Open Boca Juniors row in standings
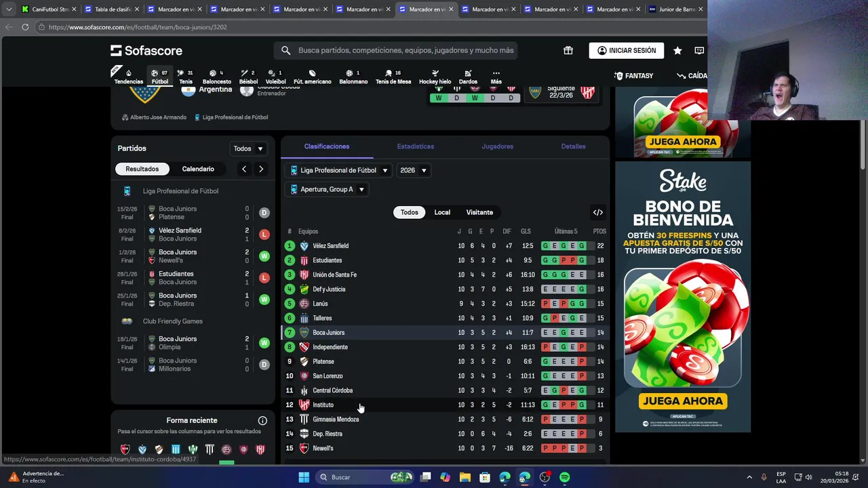This screenshot has width=868, height=488. (x=445, y=333)
